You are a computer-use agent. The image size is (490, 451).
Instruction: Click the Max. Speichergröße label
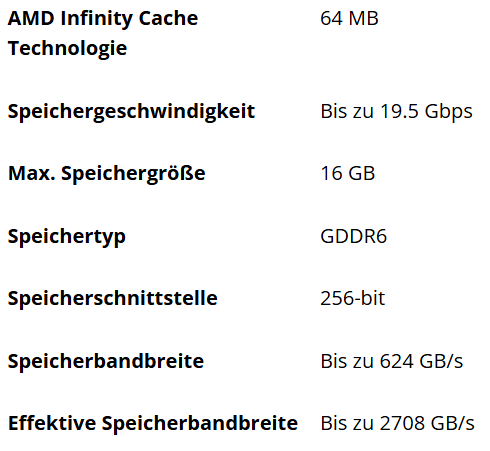107,174
